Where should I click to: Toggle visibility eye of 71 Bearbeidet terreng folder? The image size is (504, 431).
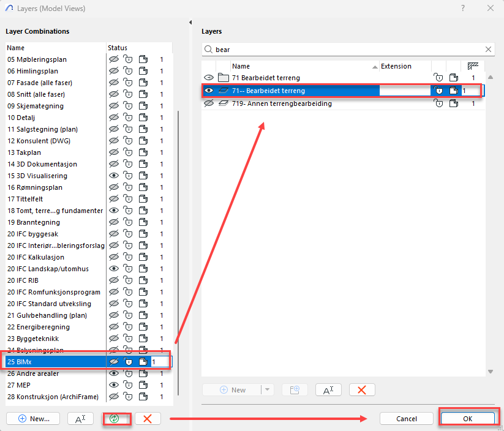209,78
